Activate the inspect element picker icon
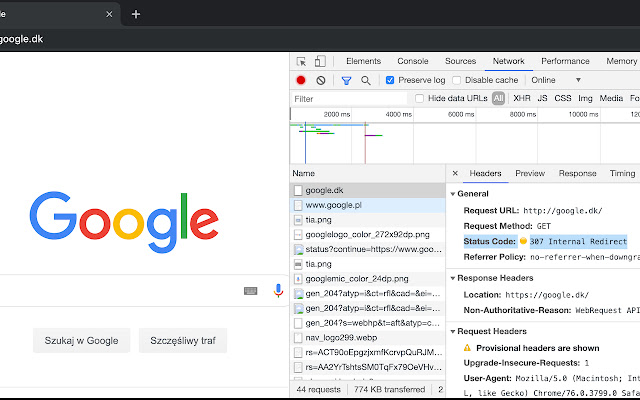The image size is (640, 400). 301,62
